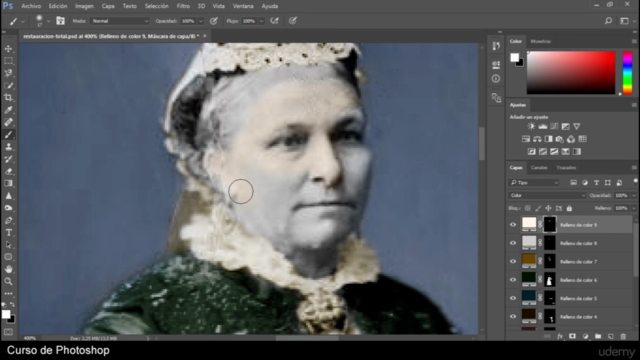Viewport: 640px width, 360px height.
Task: Select the Pen tool
Action: click(9, 220)
